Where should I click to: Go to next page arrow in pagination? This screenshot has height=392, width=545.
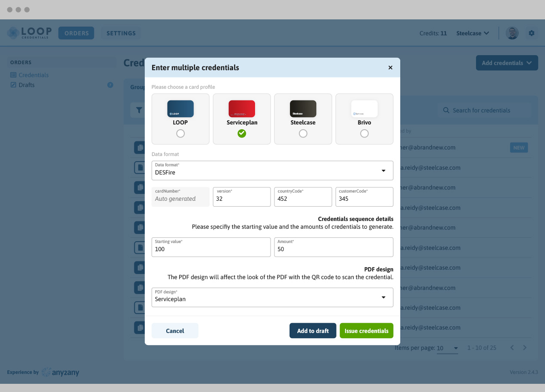coord(525,348)
